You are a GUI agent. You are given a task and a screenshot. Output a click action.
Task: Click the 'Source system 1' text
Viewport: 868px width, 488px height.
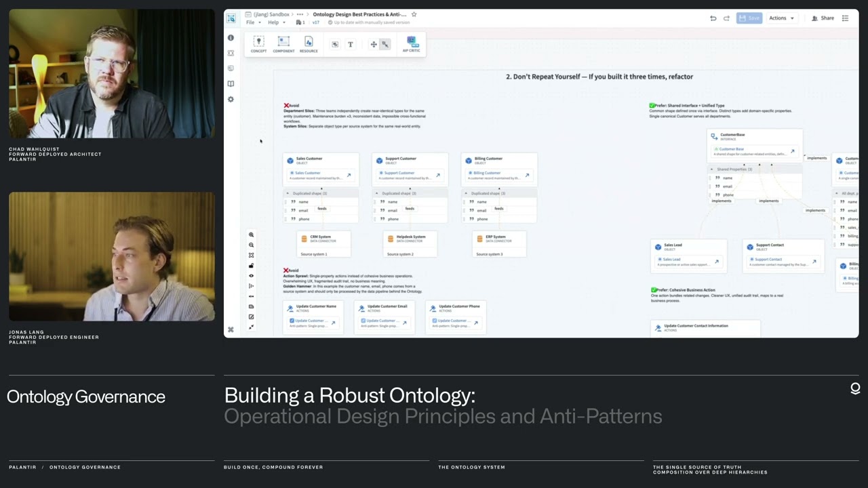pos(314,254)
